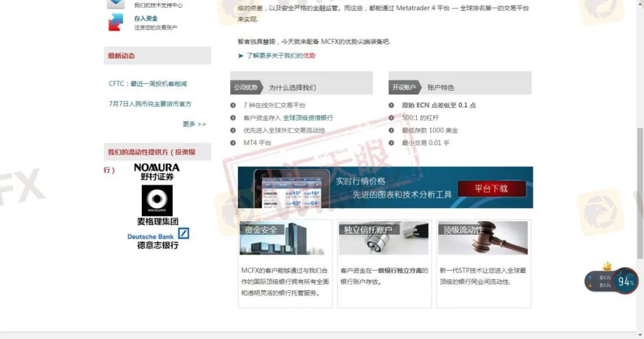Click the 原始 ECN 点差低至 0.1 点 text
The image size is (644, 339).
[439, 105]
